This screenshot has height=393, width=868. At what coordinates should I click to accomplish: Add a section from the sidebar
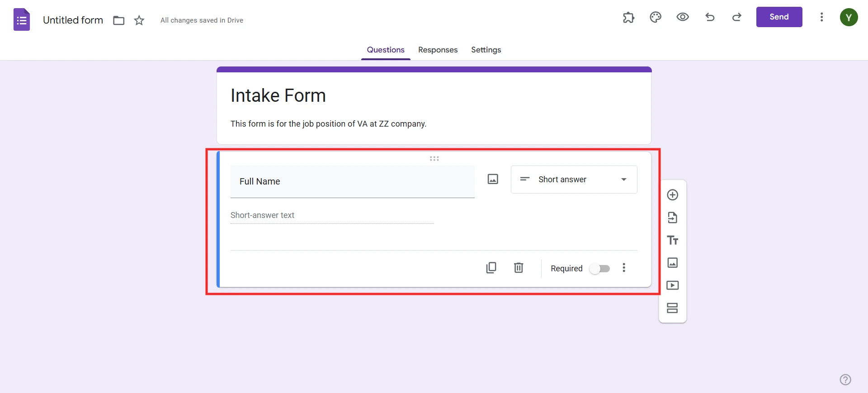point(672,308)
